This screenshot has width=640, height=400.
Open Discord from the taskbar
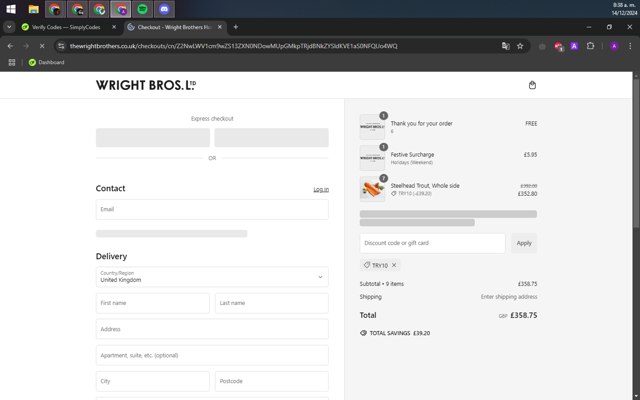pyautogui.click(x=164, y=9)
